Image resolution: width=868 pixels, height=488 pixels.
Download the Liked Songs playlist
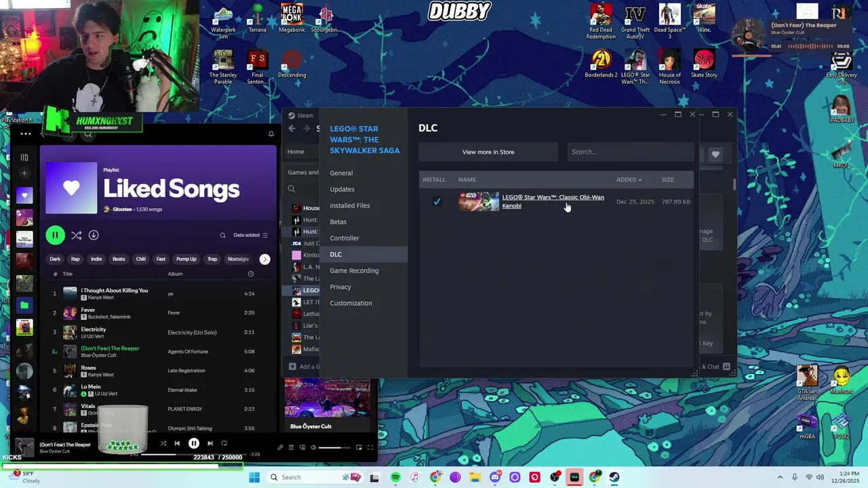94,235
